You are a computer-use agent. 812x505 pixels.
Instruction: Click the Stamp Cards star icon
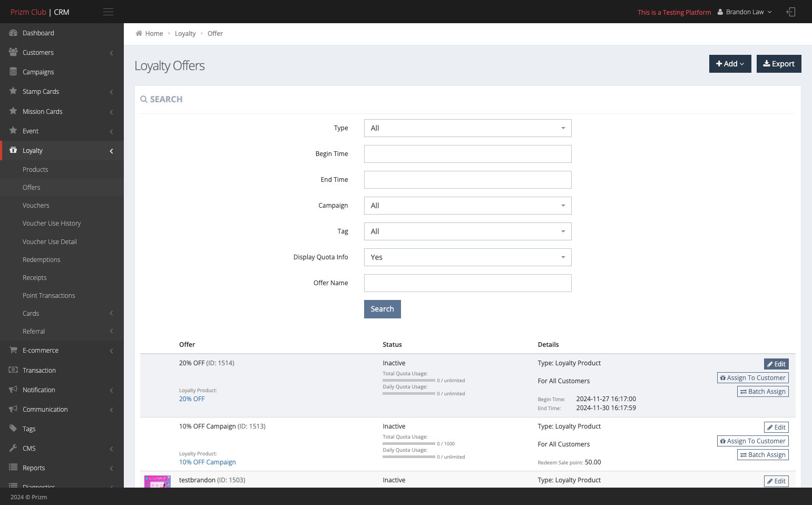tap(13, 91)
